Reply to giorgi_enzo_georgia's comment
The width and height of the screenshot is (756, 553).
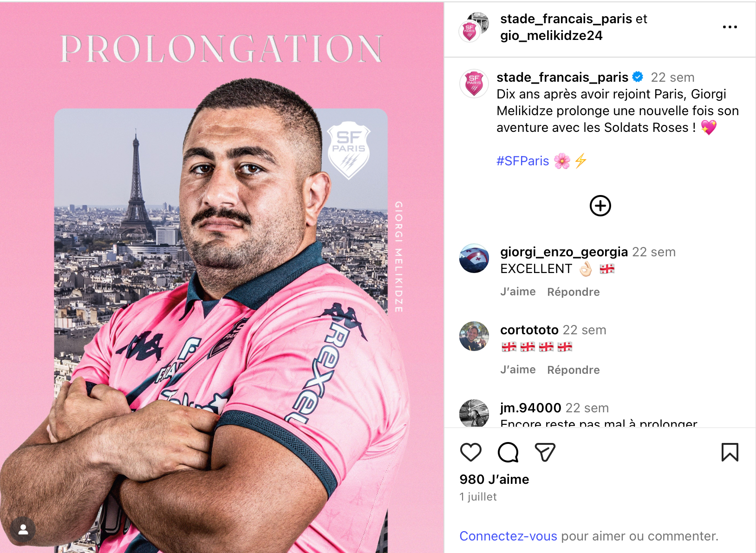(574, 292)
